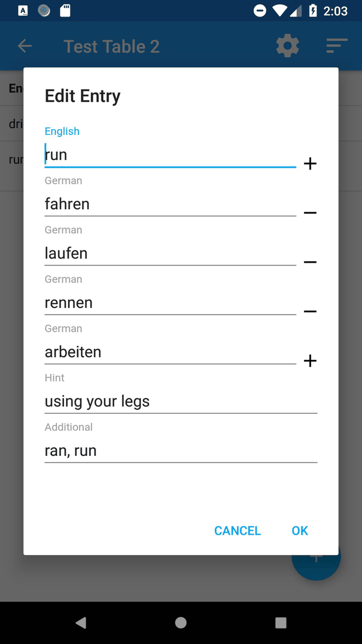
Task: Remove the "rennen" German translation
Action: coord(310,311)
